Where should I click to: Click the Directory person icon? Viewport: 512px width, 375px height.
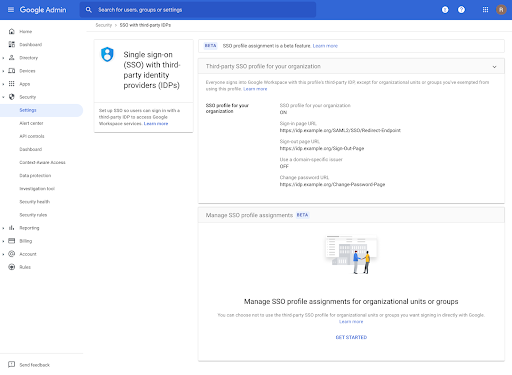(x=12, y=58)
